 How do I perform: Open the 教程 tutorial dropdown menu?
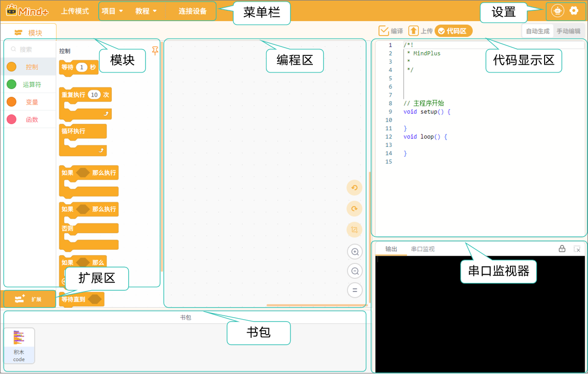pos(146,11)
